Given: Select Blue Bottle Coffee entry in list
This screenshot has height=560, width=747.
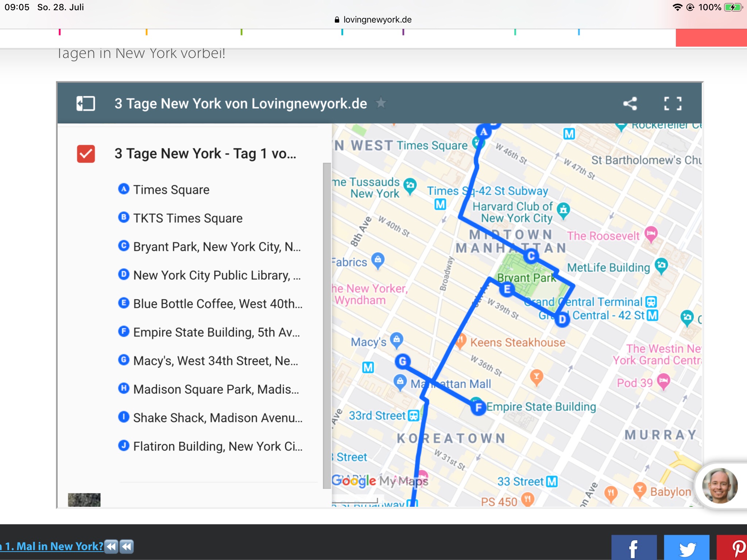Looking at the screenshot, I should tap(210, 303).
